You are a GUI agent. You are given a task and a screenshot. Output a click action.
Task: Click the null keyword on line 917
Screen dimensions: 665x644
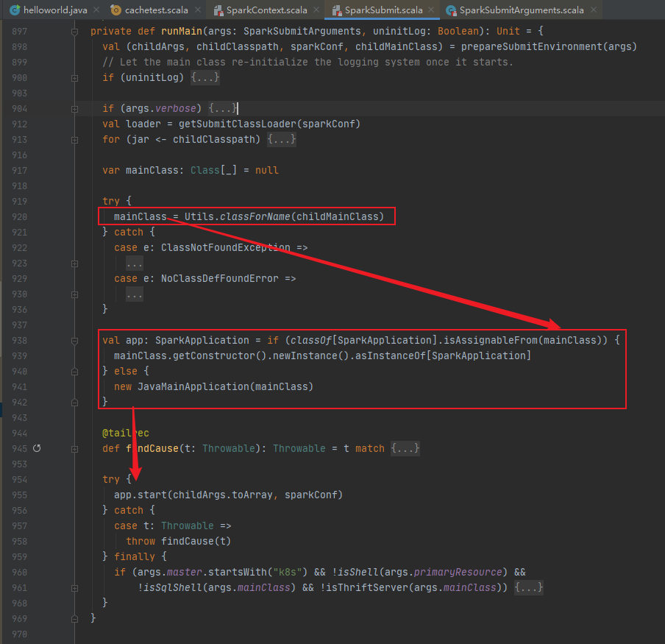(267, 171)
